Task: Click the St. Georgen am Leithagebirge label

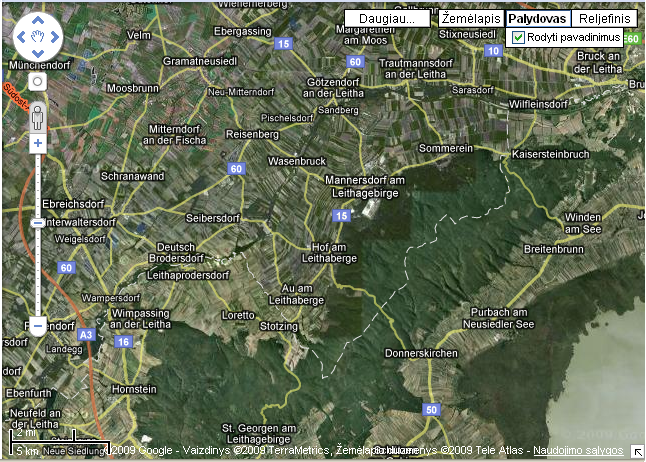Action: 259,434
